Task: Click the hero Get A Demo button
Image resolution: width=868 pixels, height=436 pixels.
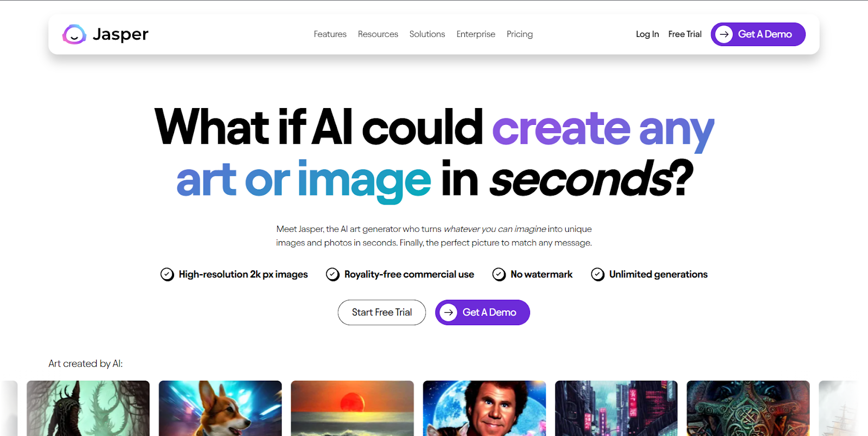Action: [482, 312]
